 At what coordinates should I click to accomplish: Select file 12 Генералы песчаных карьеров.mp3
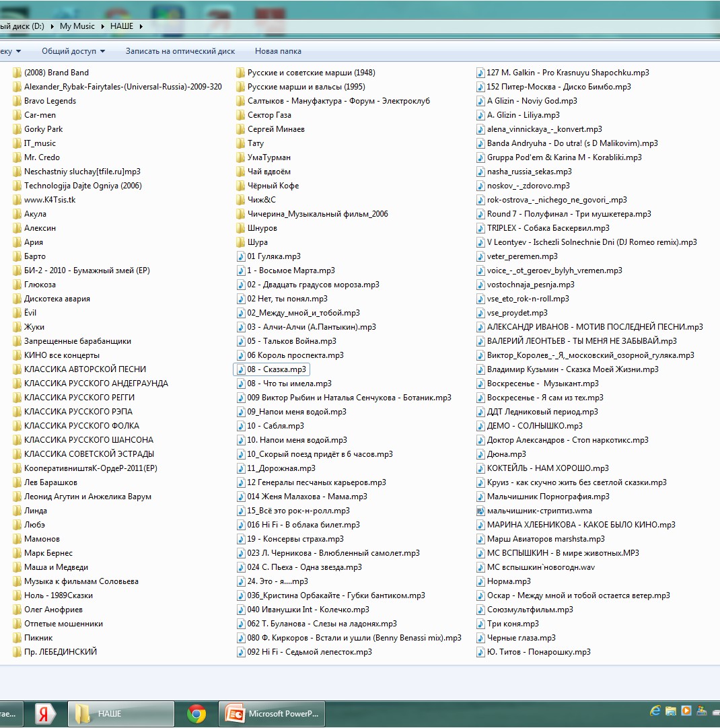point(312,482)
